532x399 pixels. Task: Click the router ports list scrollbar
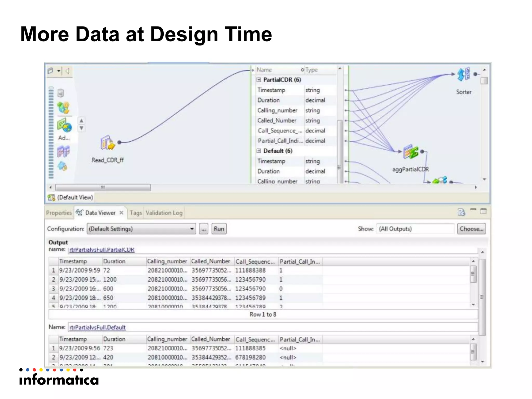(x=339, y=152)
